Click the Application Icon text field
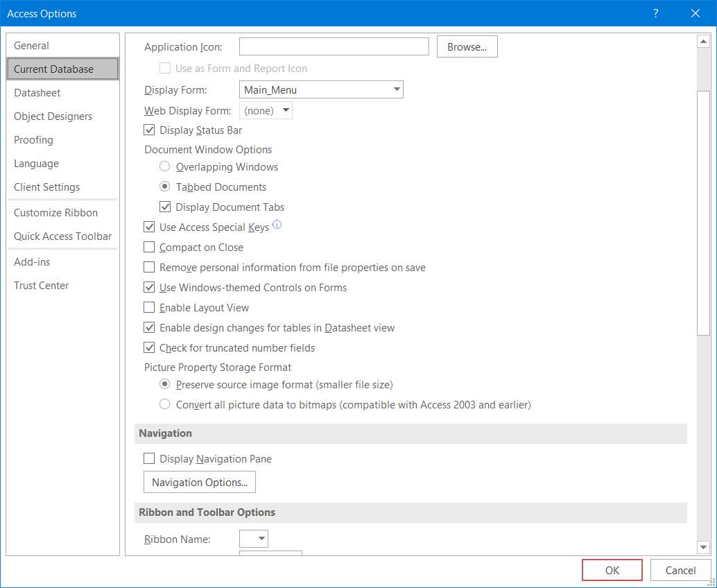The width and height of the screenshot is (717, 588). click(334, 47)
